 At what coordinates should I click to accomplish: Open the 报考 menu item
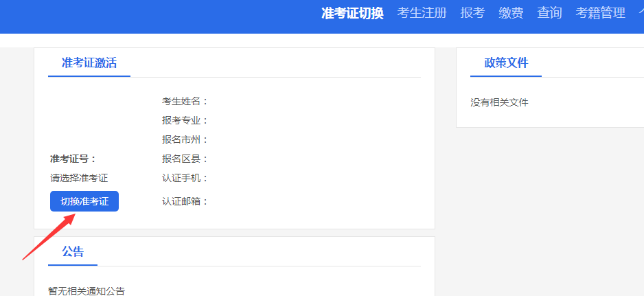pos(472,13)
